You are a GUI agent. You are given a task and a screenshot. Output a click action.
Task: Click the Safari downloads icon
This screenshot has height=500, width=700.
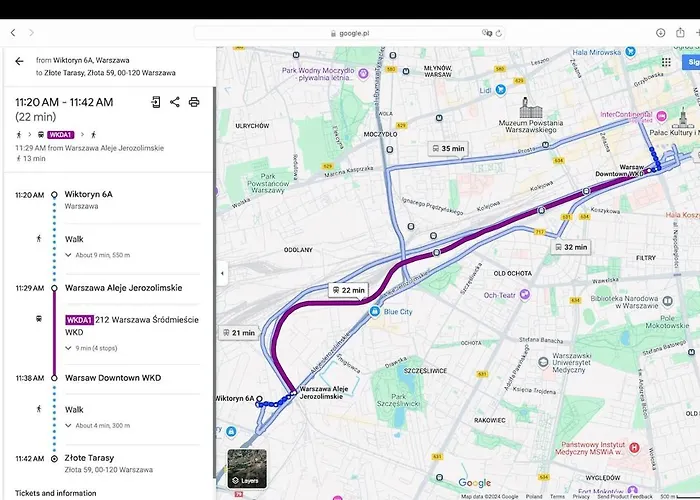(661, 33)
